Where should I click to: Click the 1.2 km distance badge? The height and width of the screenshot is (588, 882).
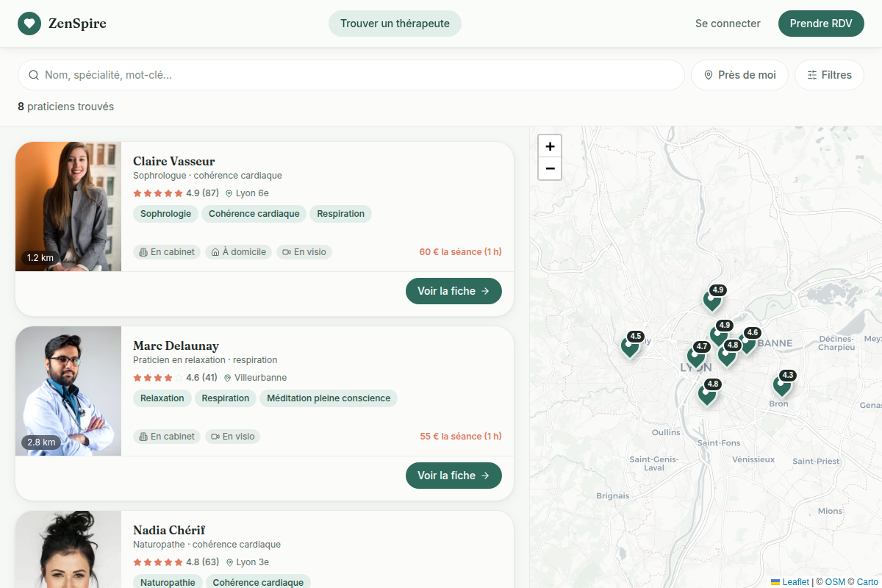tap(40, 258)
